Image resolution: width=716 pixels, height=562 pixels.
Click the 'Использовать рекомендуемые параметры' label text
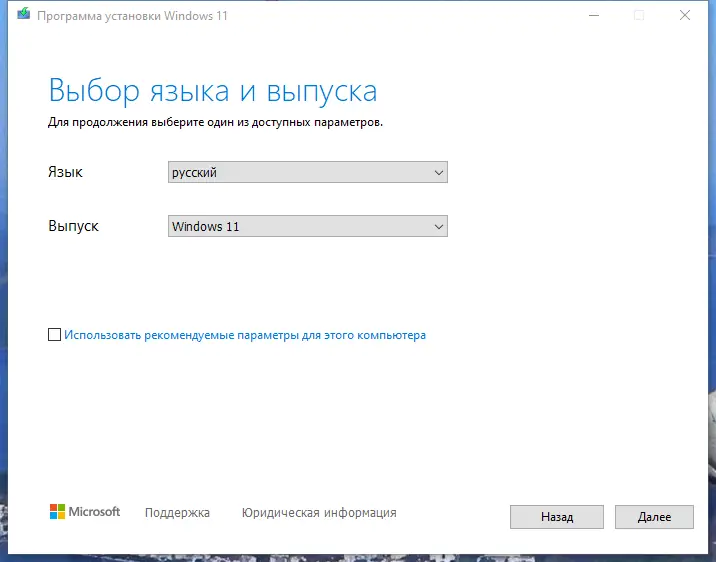click(x=245, y=335)
